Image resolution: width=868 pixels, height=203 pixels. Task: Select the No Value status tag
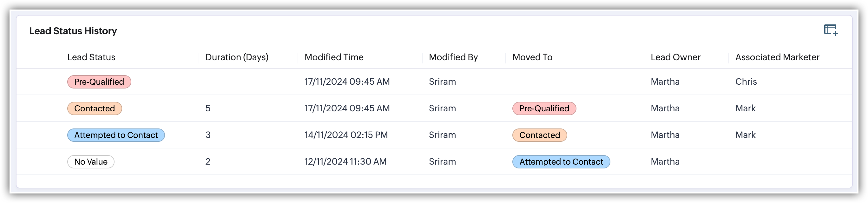coord(91,161)
